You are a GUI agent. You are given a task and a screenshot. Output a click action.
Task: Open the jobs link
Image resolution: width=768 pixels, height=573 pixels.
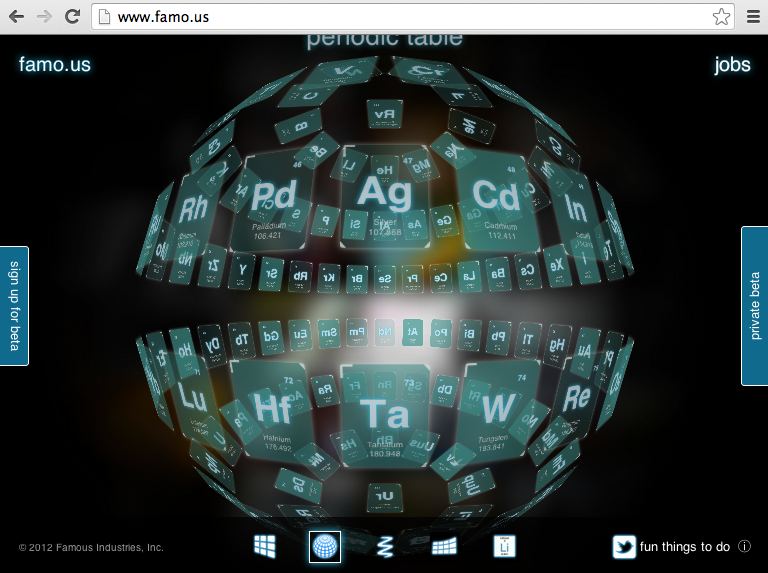(x=732, y=66)
